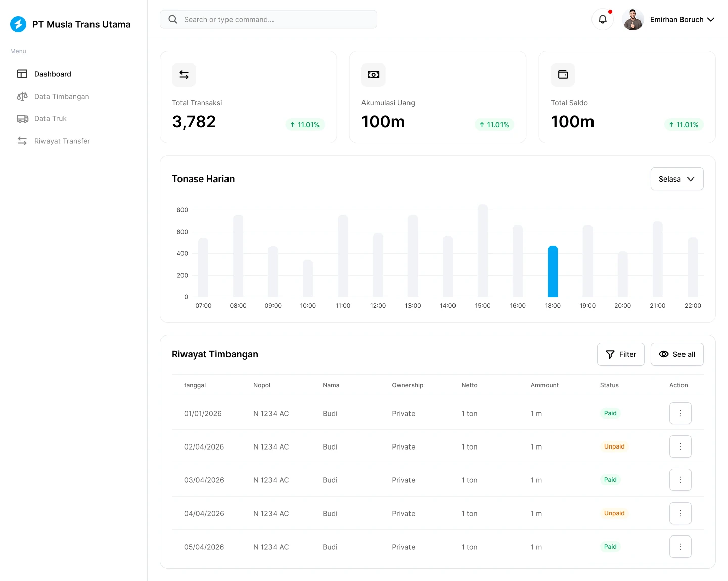Click the Total Transaksi 11.01% growth badge

[305, 125]
